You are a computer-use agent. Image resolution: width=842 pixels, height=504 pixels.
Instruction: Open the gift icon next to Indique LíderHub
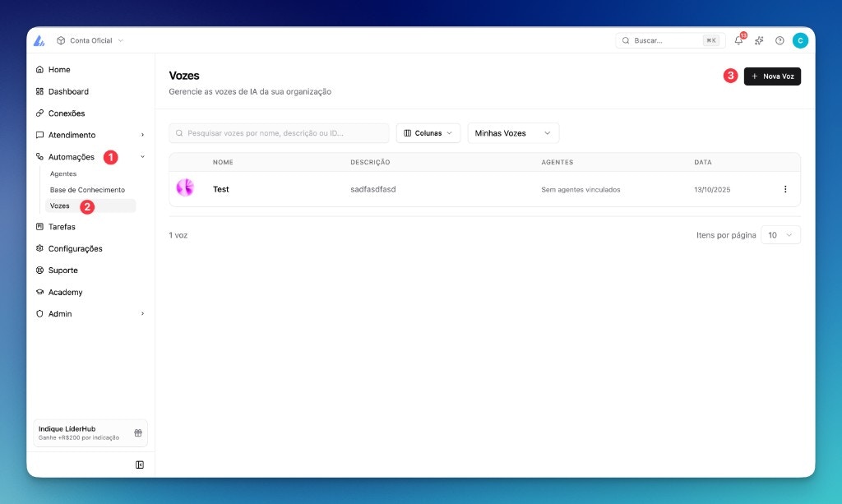[139, 432]
